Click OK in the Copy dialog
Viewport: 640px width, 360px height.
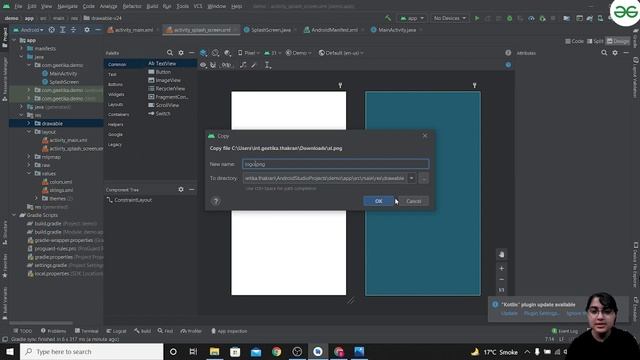click(x=378, y=201)
